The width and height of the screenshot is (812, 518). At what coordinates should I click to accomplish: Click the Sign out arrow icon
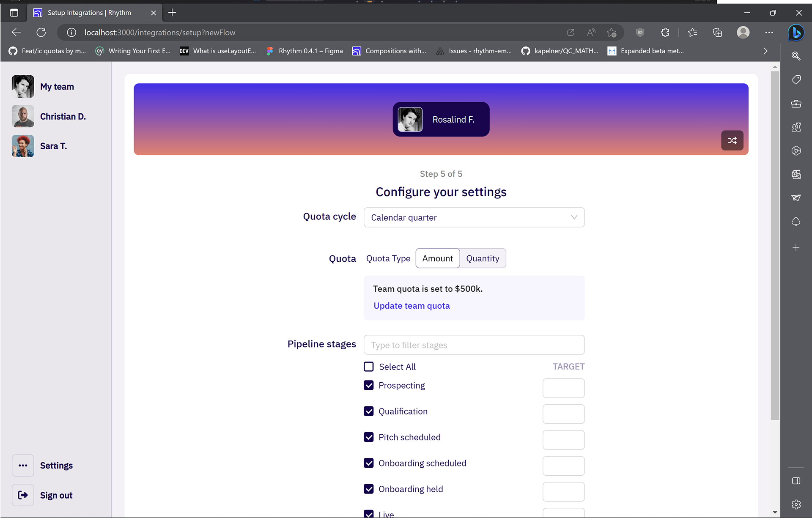tap(23, 495)
